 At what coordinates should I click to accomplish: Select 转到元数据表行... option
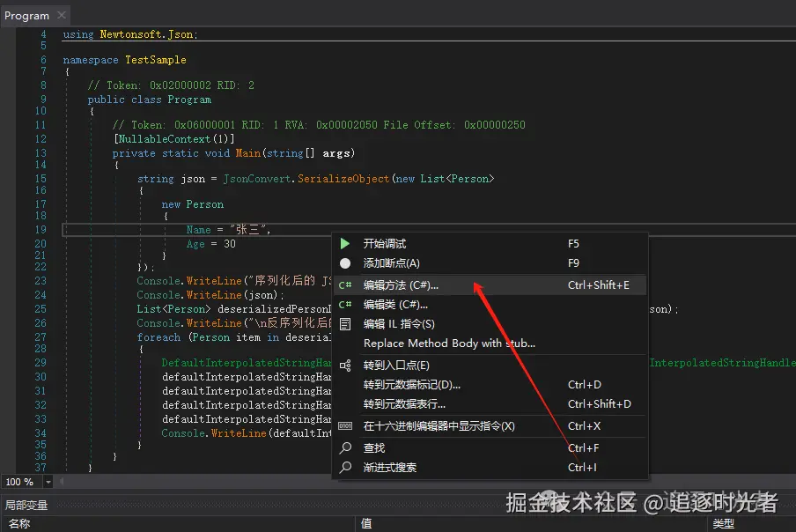[490, 404]
